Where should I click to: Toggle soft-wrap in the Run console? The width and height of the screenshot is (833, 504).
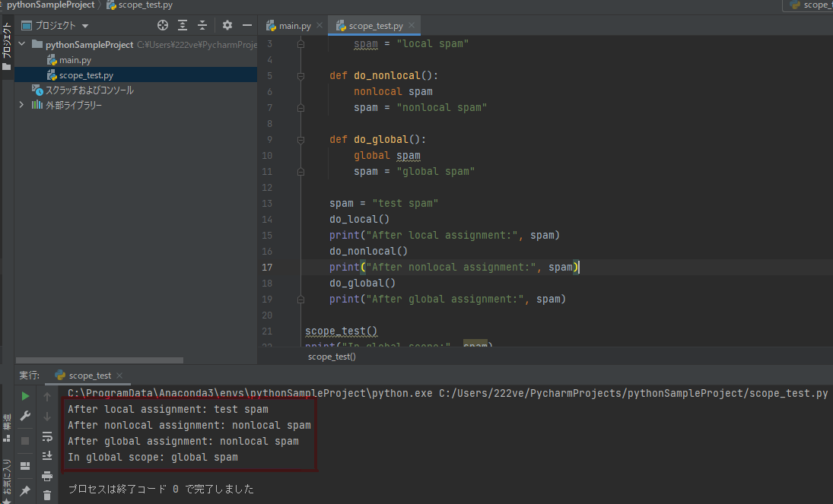(x=47, y=436)
